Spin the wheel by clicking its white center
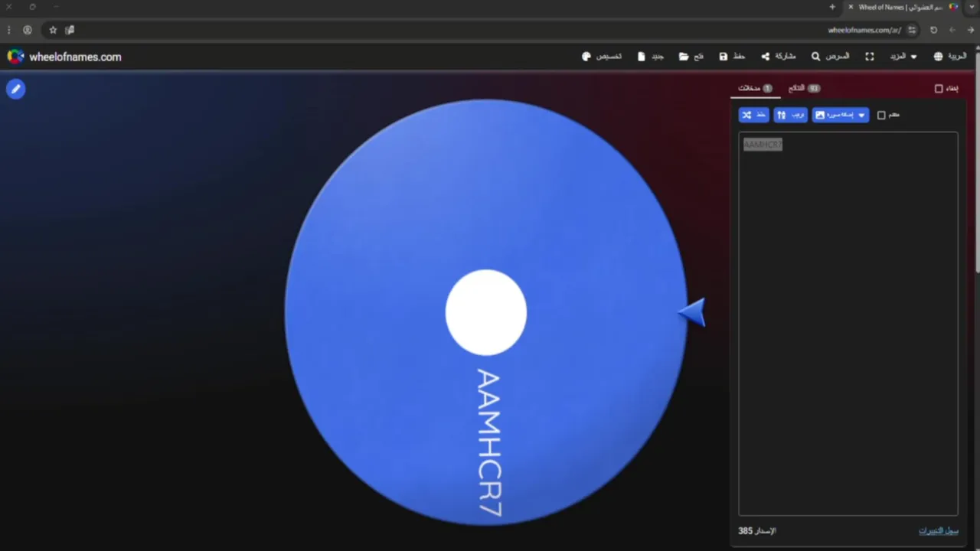This screenshot has height=551, width=980. [x=486, y=312]
